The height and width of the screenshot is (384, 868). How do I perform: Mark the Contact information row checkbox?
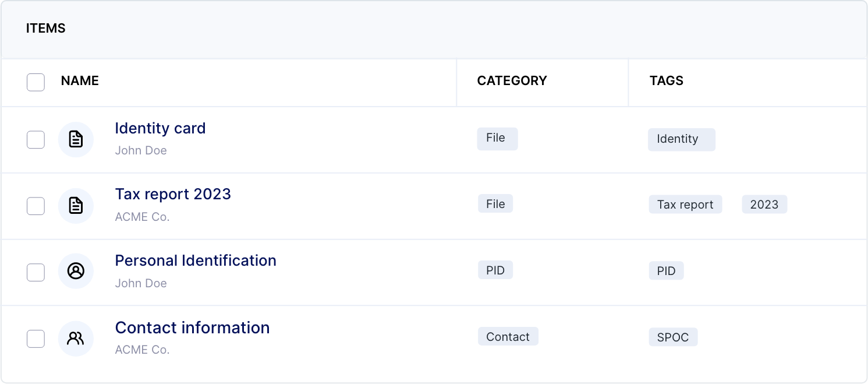[x=36, y=339]
